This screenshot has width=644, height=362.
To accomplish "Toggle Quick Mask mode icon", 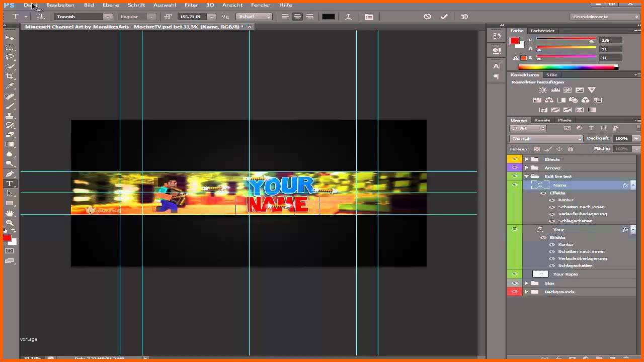I will (10, 251).
